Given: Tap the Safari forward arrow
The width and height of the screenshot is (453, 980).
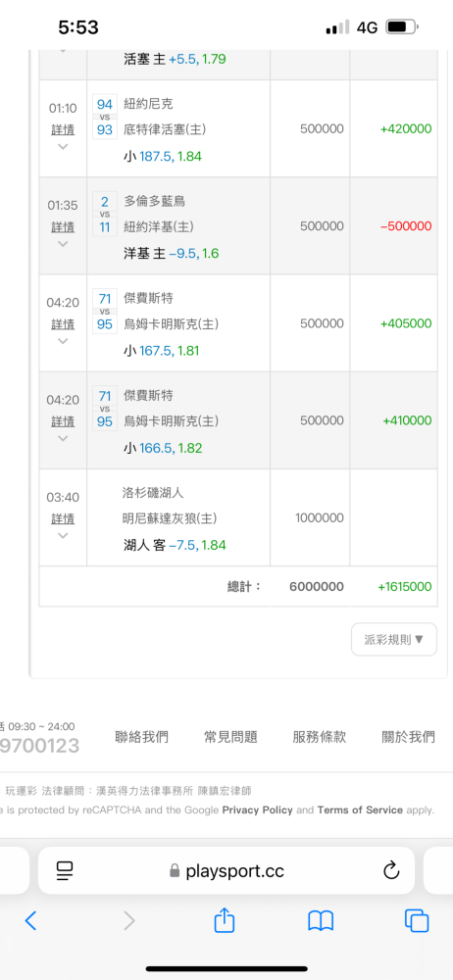Looking at the screenshot, I should pos(128,920).
